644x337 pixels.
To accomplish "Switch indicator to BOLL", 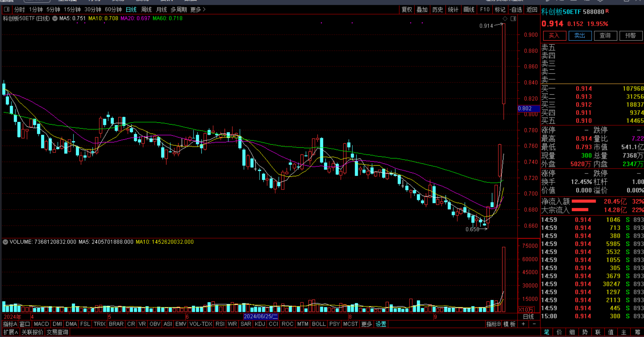I will 319,324.
